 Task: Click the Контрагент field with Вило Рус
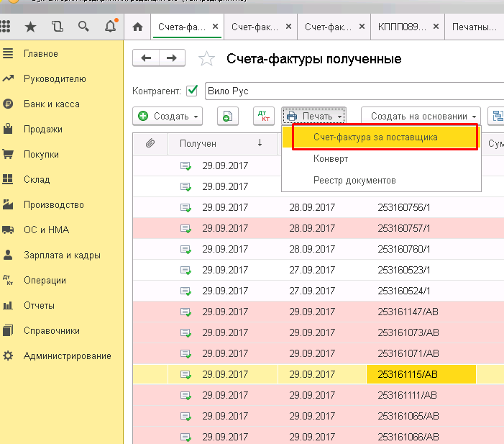(352, 91)
